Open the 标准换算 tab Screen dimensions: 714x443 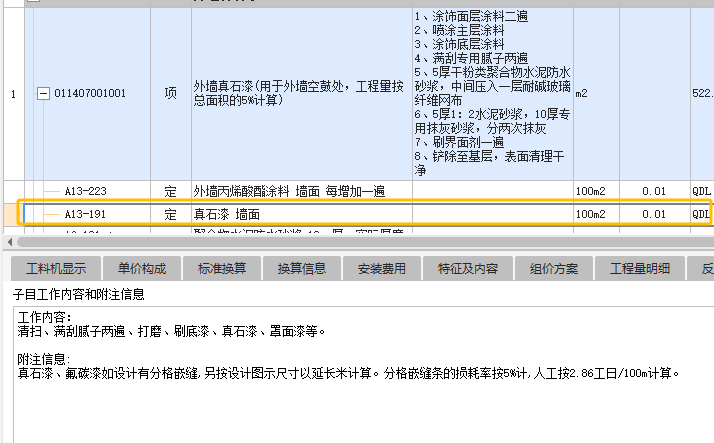pos(222,268)
